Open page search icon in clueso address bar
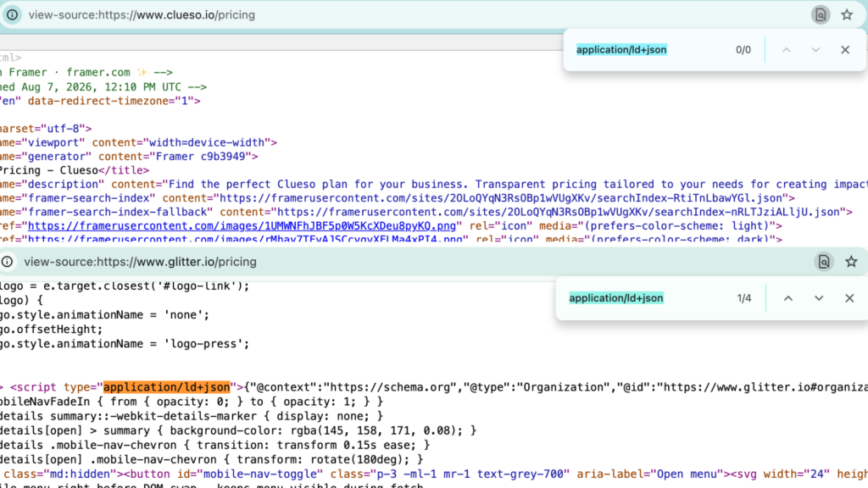Image resolution: width=868 pixels, height=488 pixels. click(821, 15)
